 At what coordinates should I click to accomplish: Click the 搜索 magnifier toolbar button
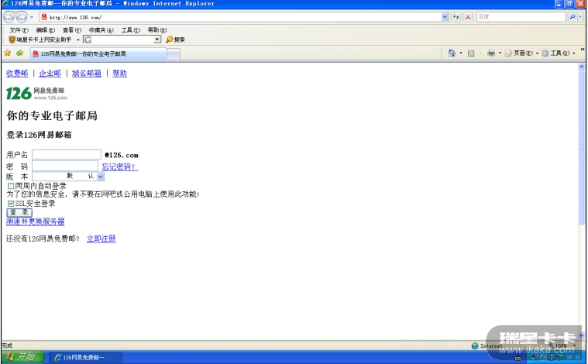pos(175,39)
